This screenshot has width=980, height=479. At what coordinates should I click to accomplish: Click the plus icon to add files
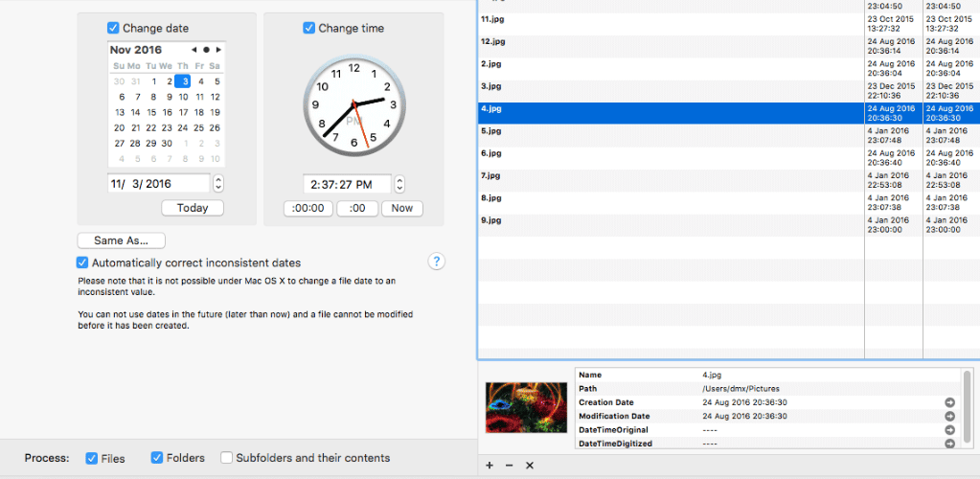490,466
